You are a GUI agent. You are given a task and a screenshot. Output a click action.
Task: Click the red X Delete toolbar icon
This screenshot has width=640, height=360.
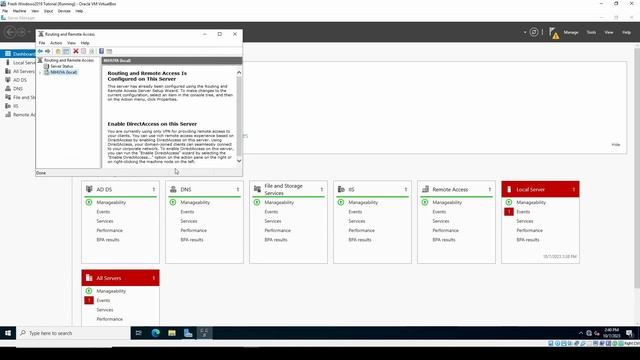click(76, 51)
